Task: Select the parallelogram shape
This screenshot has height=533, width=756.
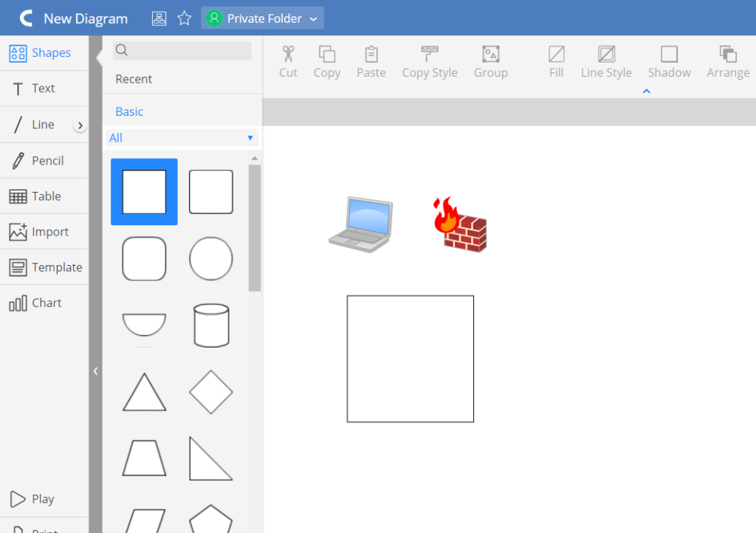Action: point(144,521)
